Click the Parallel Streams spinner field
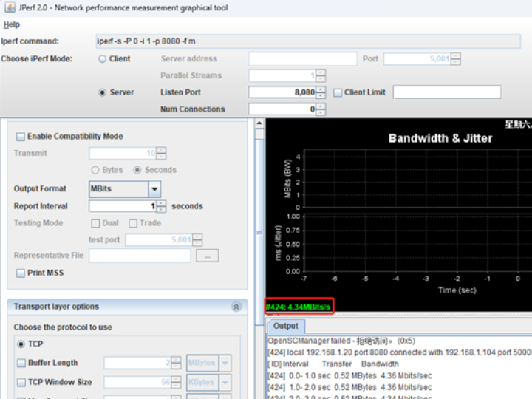The width and height of the screenshot is (532, 399). (282, 75)
